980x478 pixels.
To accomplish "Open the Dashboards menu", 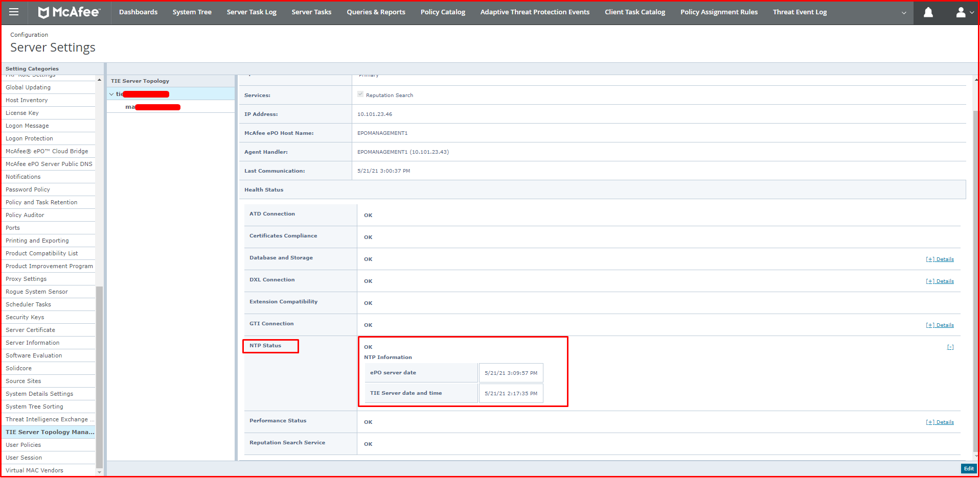I will pos(138,12).
